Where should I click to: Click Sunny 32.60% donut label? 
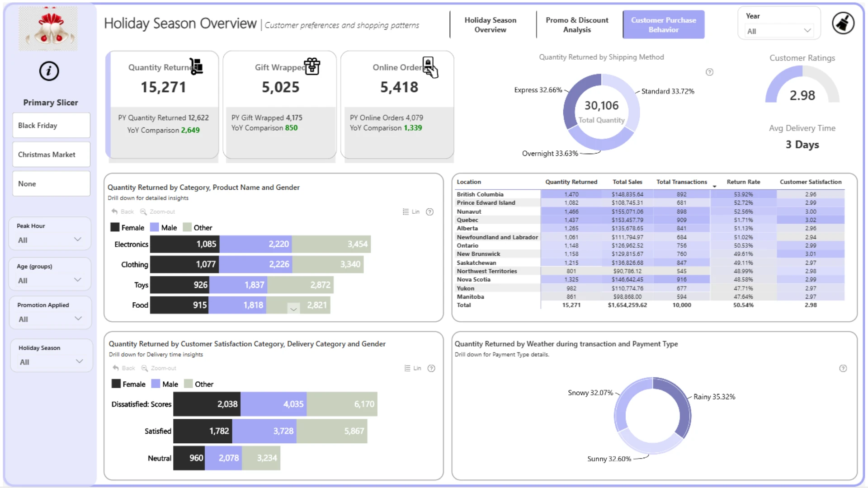(x=609, y=459)
